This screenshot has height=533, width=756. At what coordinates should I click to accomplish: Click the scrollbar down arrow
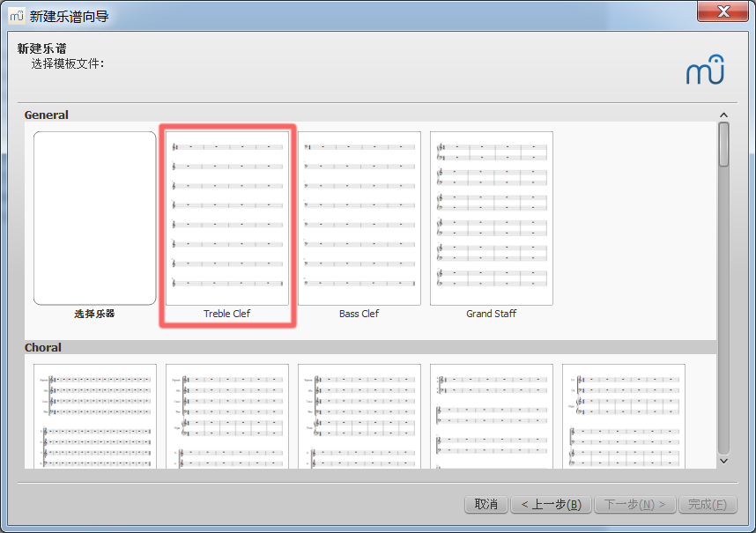(723, 461)
